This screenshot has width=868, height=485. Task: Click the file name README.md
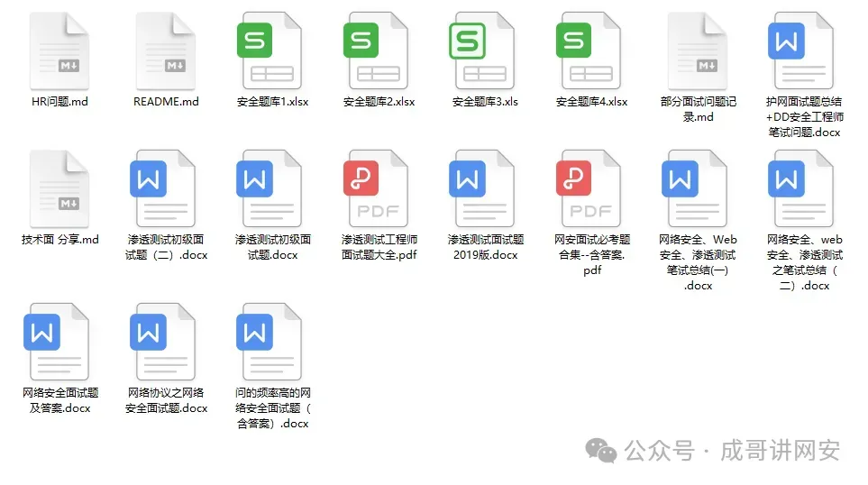[166, 102]
